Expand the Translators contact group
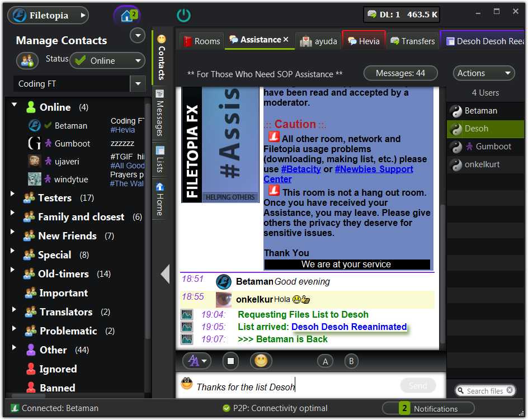The width and height of the screenshot is (528, 420). pyautogui.click(x=14, y=309)
